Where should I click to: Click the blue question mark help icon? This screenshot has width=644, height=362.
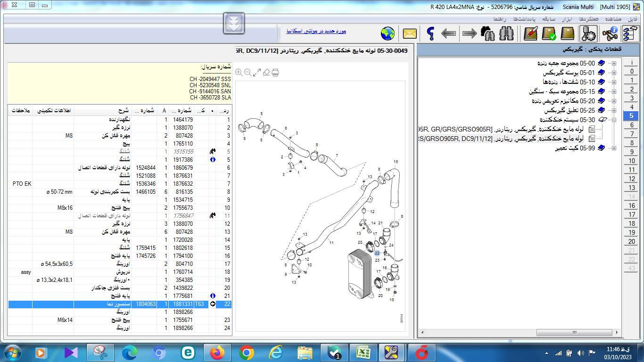[430, 33]
